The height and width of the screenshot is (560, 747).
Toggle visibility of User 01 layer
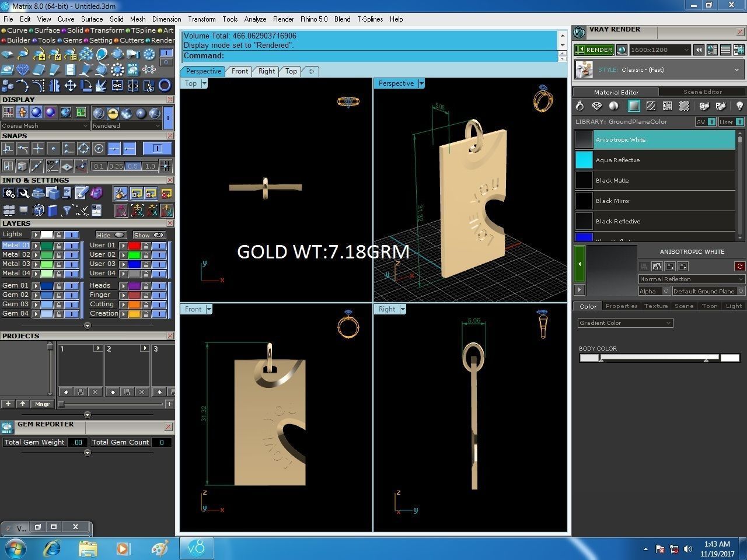click(x=159, y=246)
